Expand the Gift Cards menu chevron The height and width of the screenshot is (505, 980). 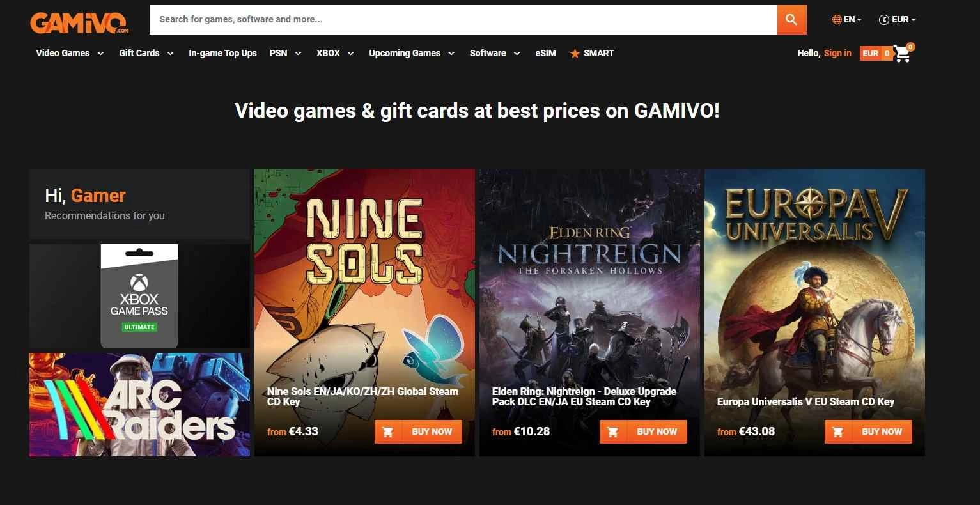point(171,54)
